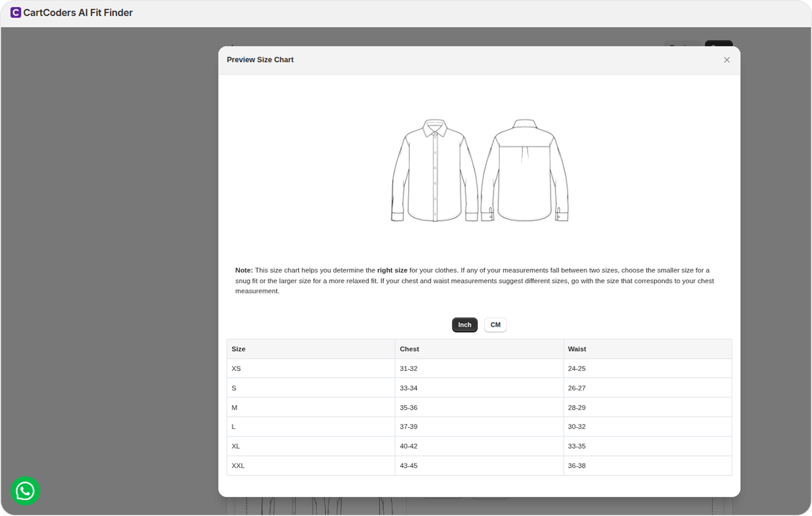812x516 pixels.
Task: Click the CartCoders AI Fit Finder title
Action: pyautogui.click(x=78, y=13)
